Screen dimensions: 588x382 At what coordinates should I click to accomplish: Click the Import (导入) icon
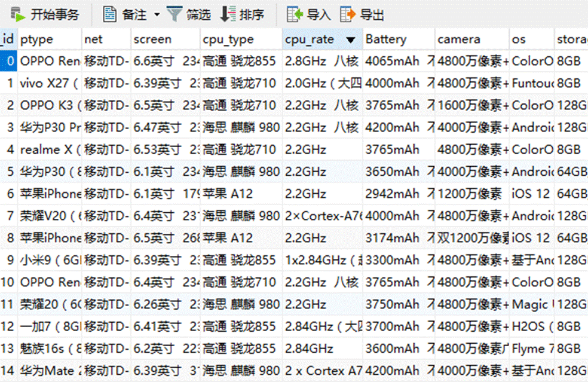coord(294,14)
